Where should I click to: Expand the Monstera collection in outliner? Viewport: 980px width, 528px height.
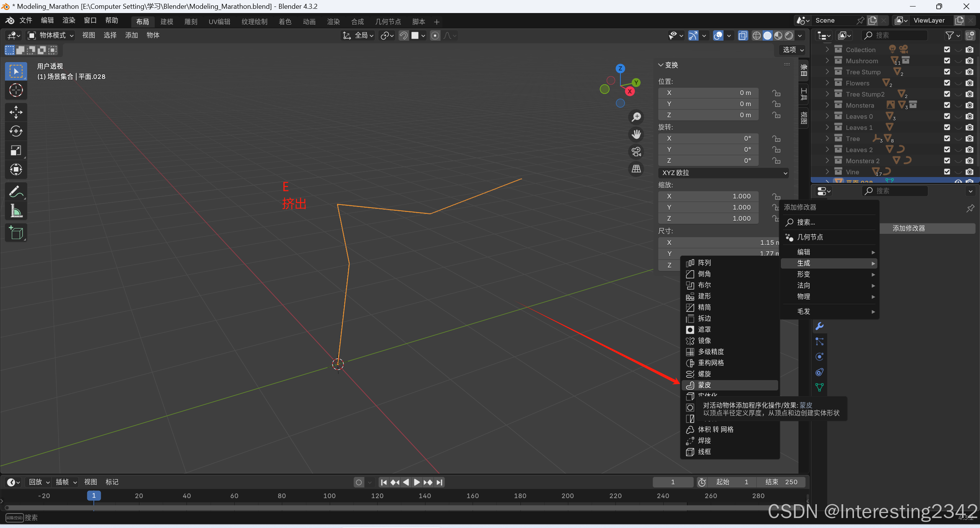click(827, 105)
